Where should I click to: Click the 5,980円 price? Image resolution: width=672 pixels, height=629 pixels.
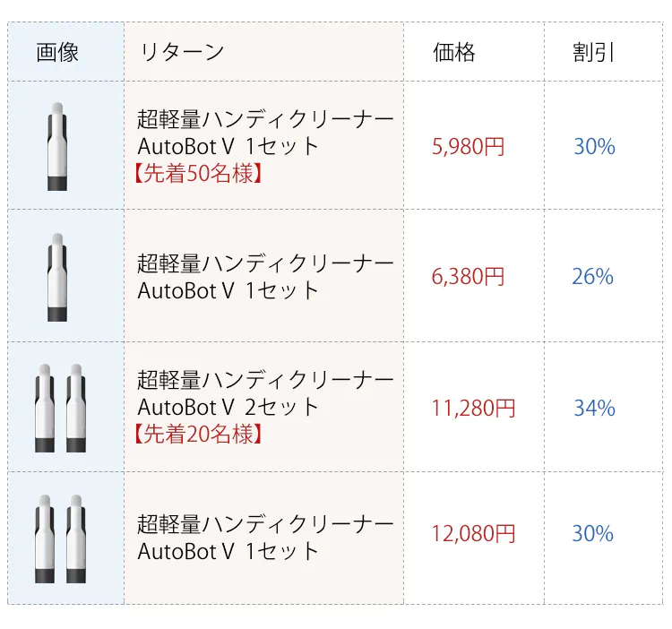468,147
